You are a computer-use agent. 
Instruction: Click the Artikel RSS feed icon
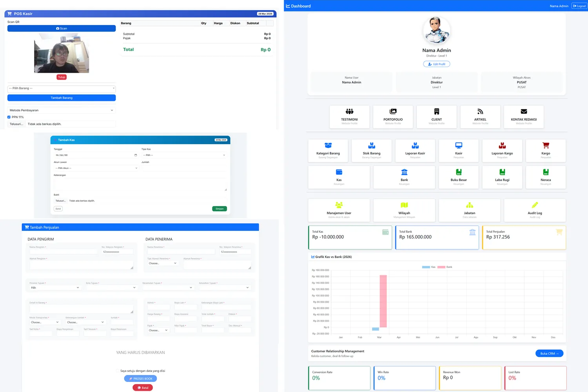coord(480,112)
